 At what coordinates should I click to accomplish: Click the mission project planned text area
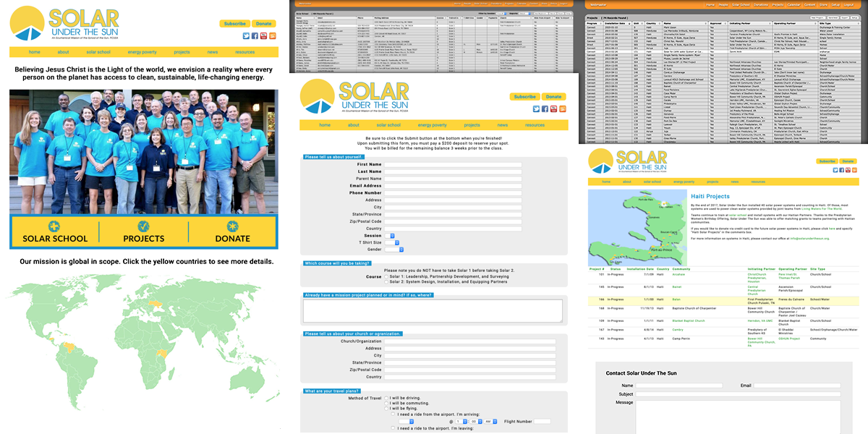(x=433, y=310)
